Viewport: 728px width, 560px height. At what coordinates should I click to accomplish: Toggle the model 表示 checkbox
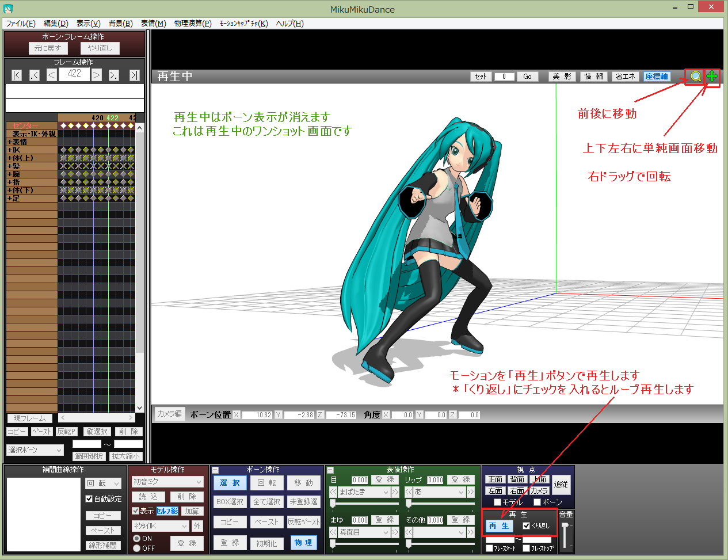136,511
